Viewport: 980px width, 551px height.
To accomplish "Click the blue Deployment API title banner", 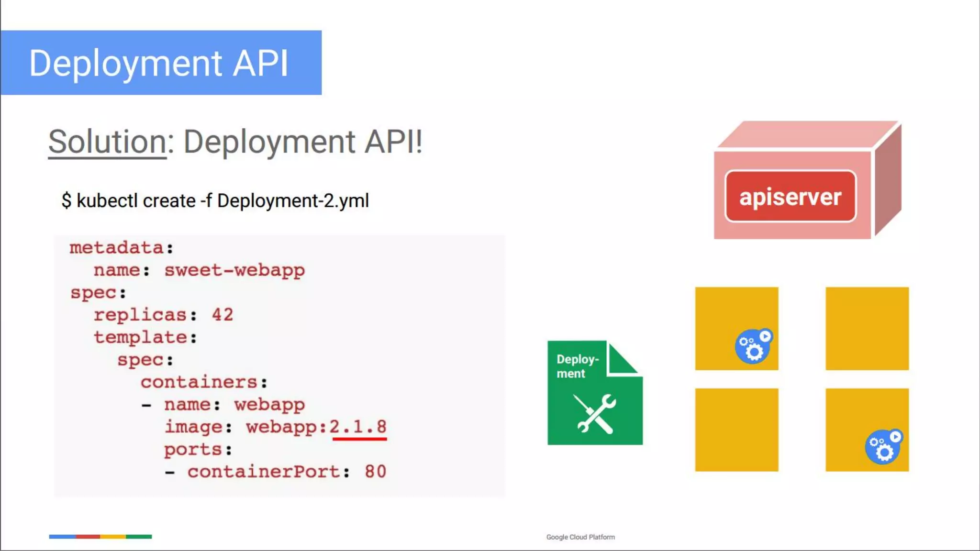I will point(160,63).
